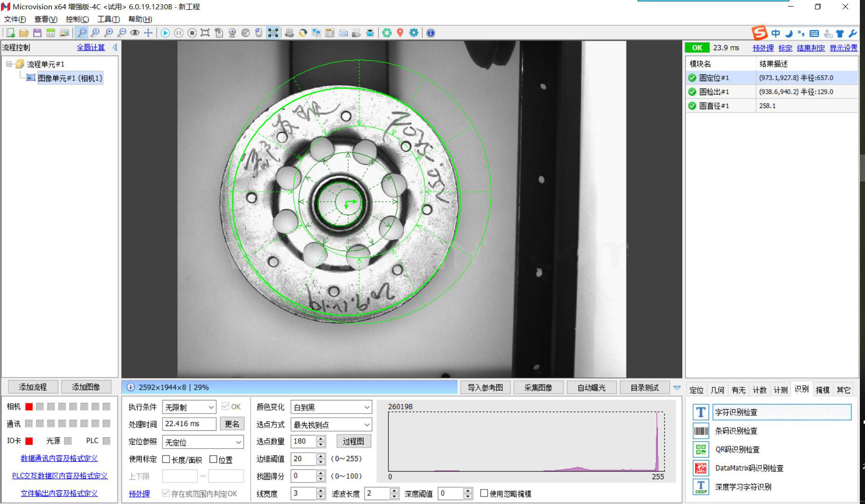Open the 工具(T) menu
The height and width of the screenshot is (504, 865).
(108, 19)
